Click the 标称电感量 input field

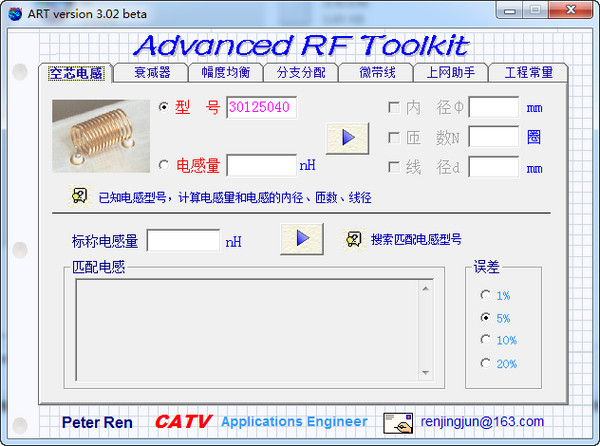tap(183, 241)
